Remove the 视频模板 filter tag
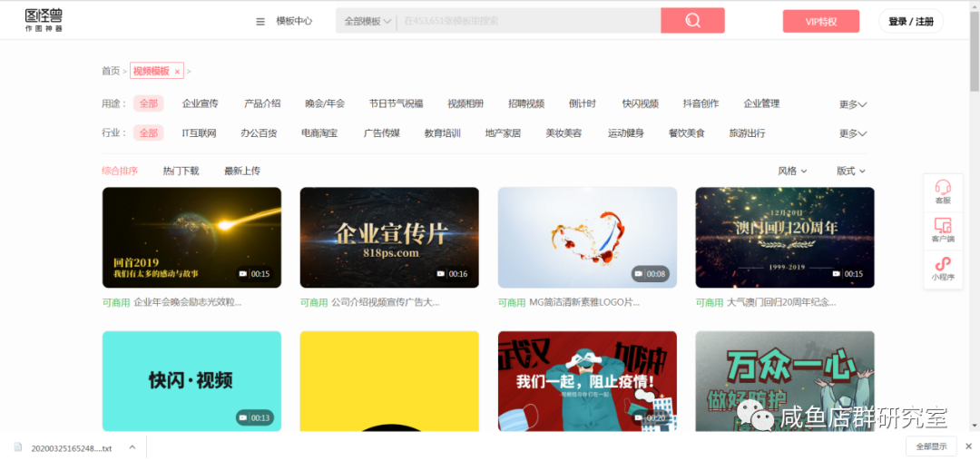Image resolution: width=980 pixels, height=461 pixels. (177, 72)
